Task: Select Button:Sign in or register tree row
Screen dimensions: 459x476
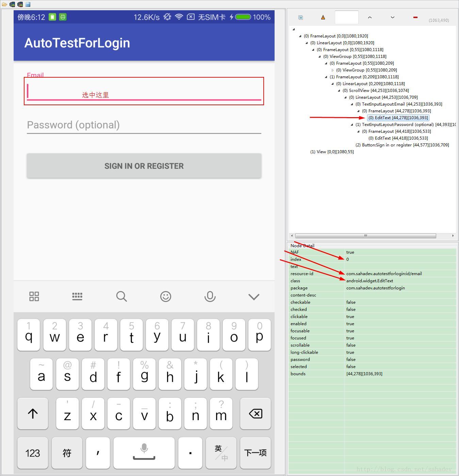Action: pyautogui.click(x=402, y=145)
